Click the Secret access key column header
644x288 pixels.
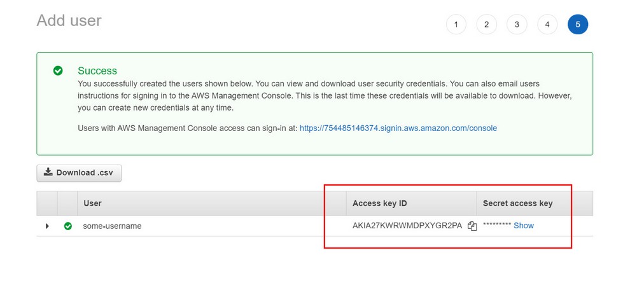[x=517, y=203]
